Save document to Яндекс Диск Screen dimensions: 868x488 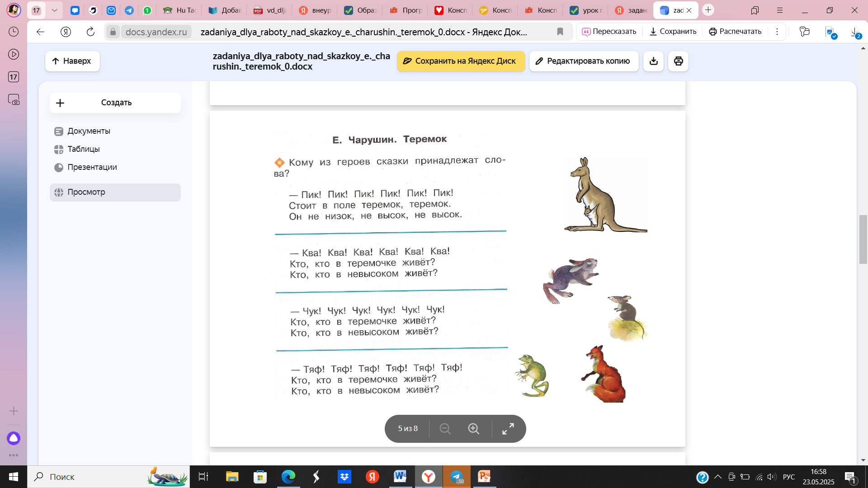tap(461, 61)
